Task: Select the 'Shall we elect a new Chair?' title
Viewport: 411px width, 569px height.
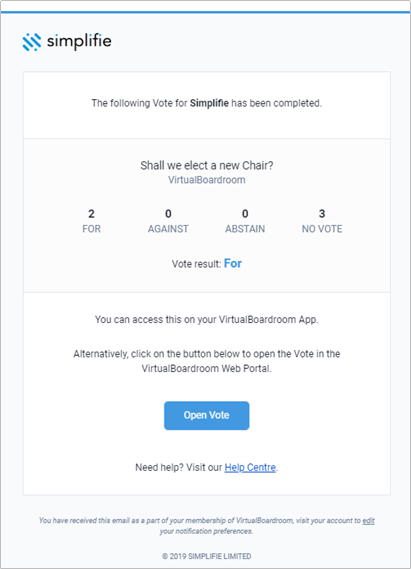Action: tap(207, 165)
